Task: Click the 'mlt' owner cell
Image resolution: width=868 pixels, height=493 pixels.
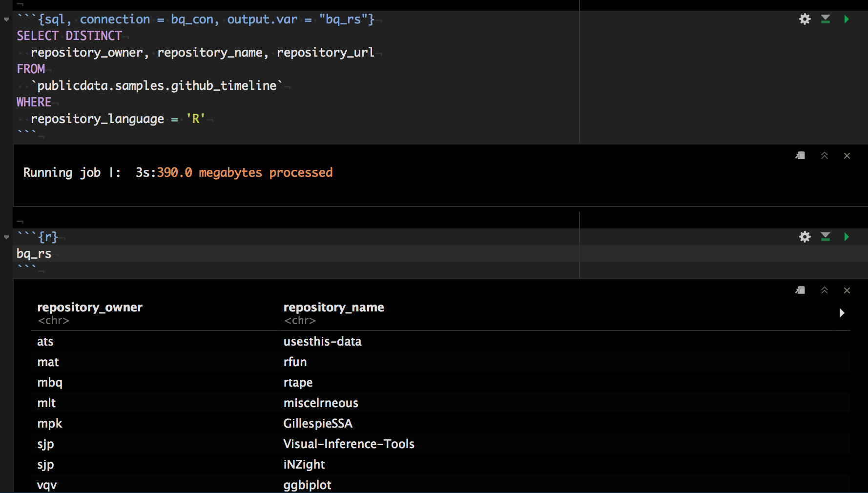Action: 46,403
